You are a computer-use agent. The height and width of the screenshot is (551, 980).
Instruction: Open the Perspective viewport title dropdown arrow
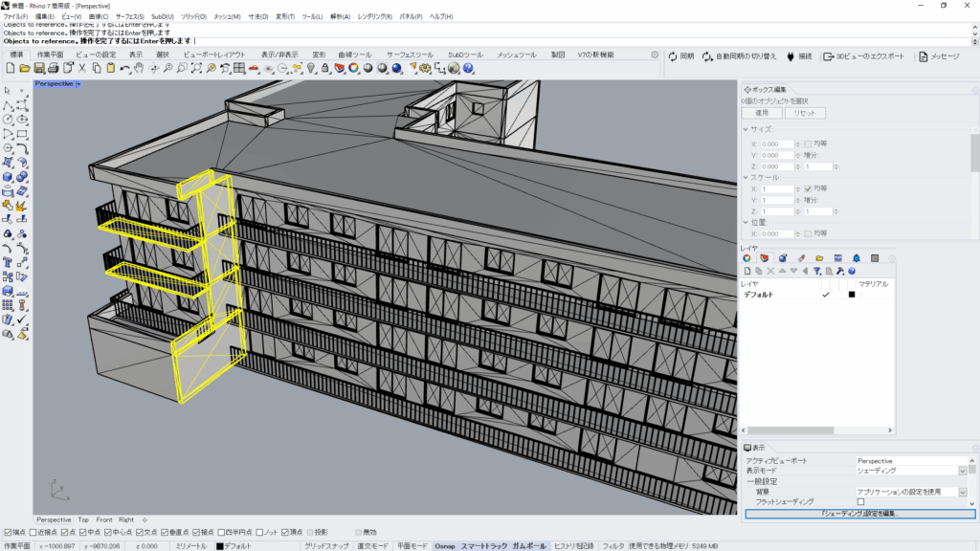point(78,84)
